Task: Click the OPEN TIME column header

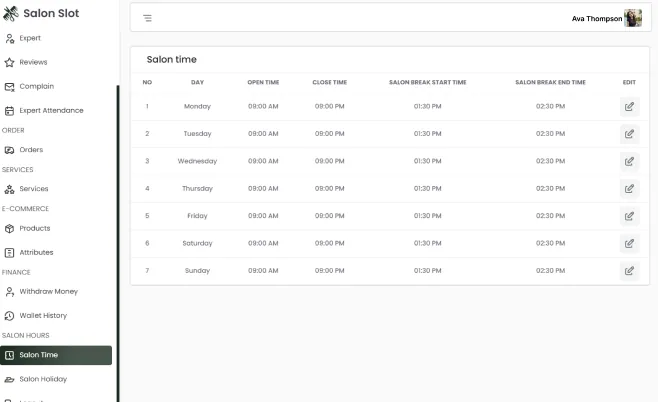Action: (263, 82)
